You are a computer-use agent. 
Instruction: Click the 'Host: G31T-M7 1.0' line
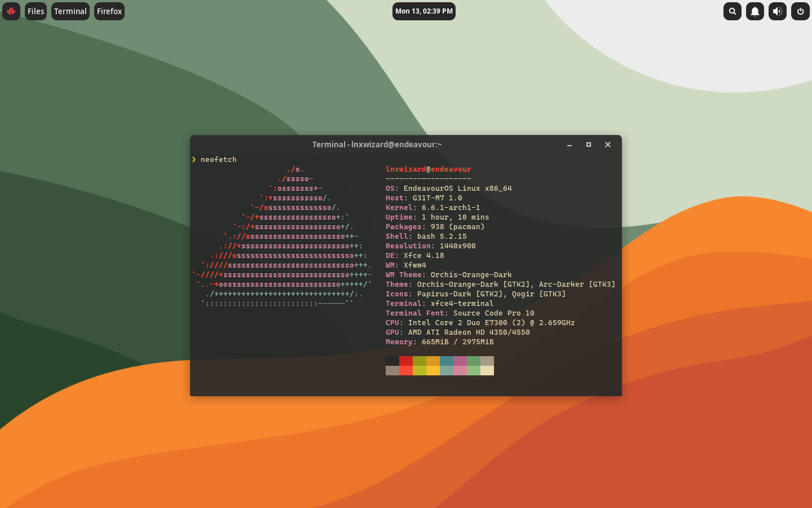[424, 198]
